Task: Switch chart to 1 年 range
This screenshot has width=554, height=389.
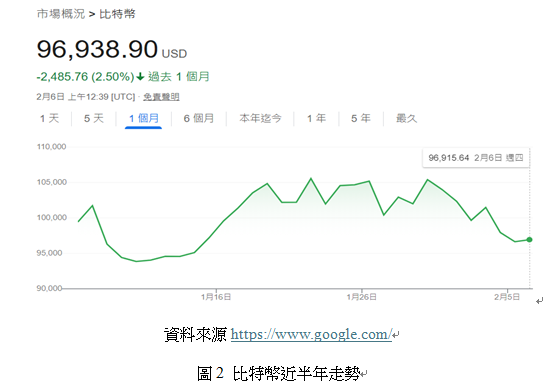Action: click(316, 118)
